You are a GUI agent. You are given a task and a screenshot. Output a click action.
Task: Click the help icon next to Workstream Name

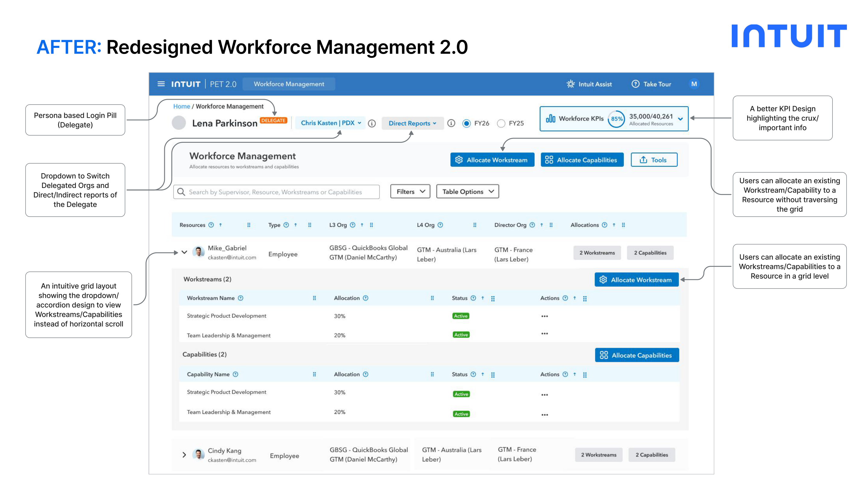click(241, 298)
